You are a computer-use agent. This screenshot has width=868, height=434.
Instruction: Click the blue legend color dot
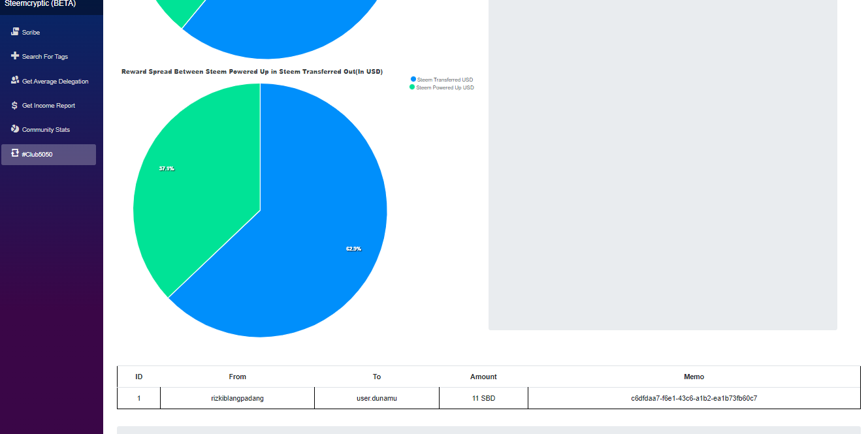click(x=413, y=79)
